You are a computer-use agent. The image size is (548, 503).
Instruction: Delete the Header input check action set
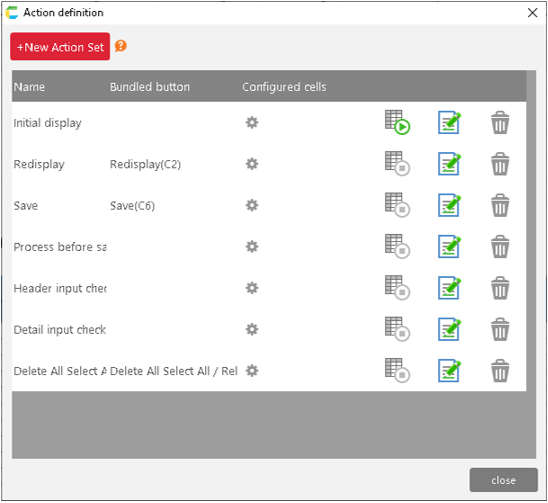(500, 288)
